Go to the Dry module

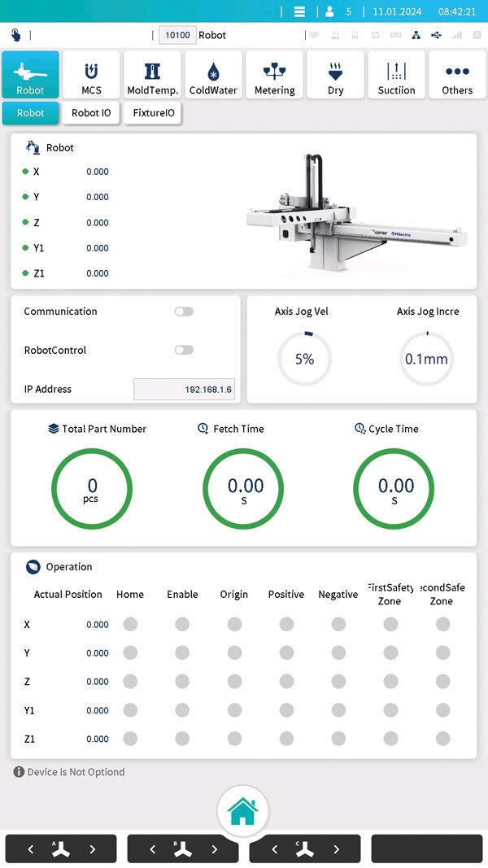coord(335,76)
